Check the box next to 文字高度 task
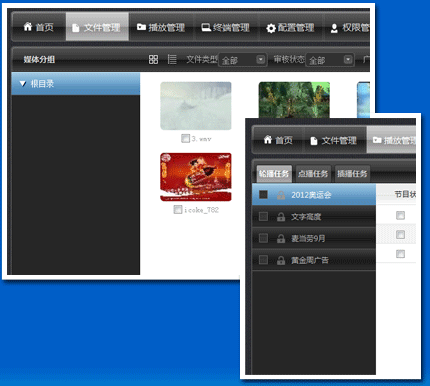Image resolution: width=430 pixels, height=386 pixels. pos(263,217)
